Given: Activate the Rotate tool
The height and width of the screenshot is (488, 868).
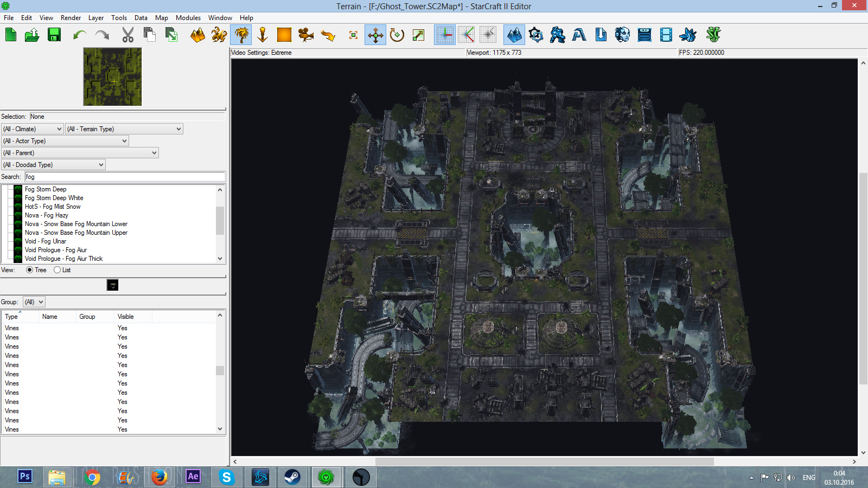Looking at the screenshot, I should 397,35.
